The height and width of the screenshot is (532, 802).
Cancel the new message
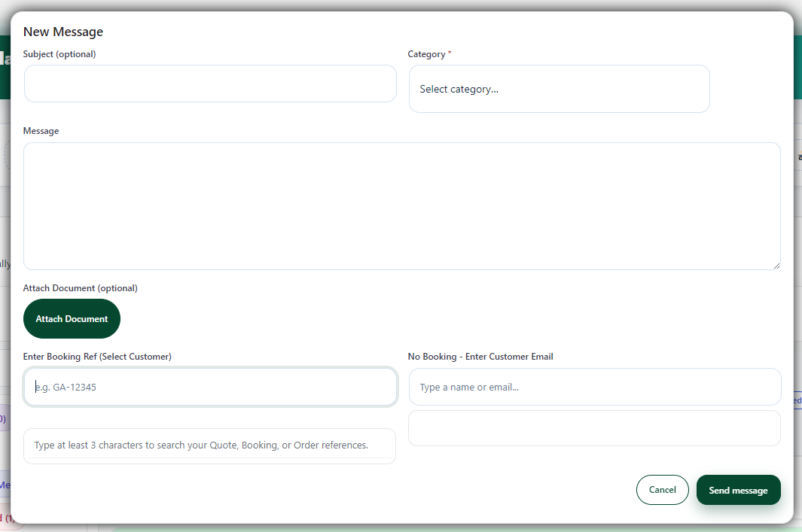(663, 490)
